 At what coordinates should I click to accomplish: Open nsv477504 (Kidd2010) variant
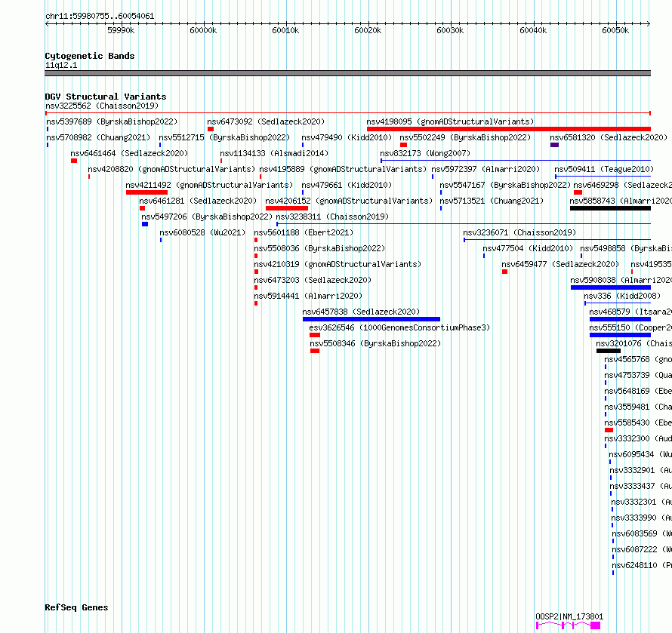point(528,248)
